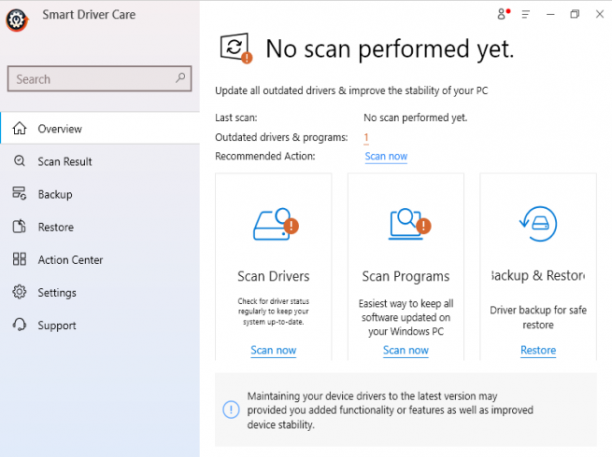
Task: Click the 'Check for driver status' description
Action: coord(273,311)
